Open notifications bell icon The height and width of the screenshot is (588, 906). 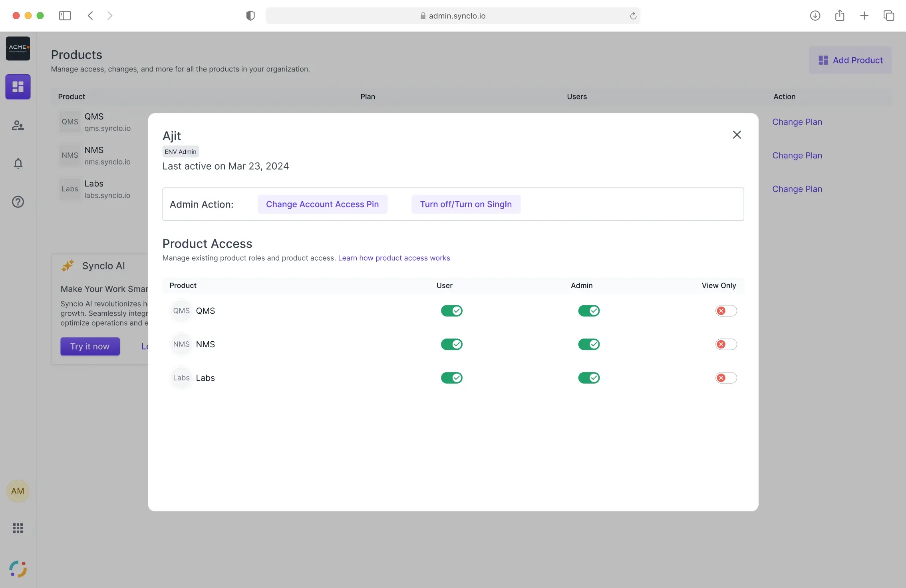(18, 163)
